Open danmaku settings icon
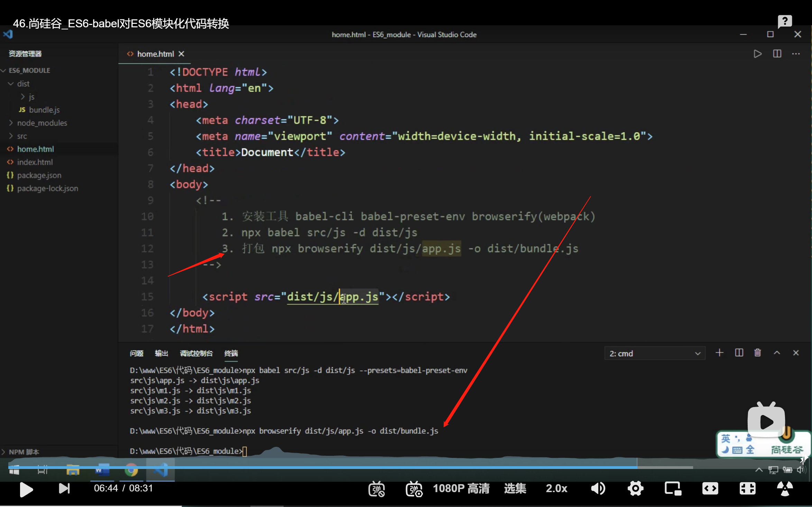This screenshot has width=812, height=507. click(414, 489)
